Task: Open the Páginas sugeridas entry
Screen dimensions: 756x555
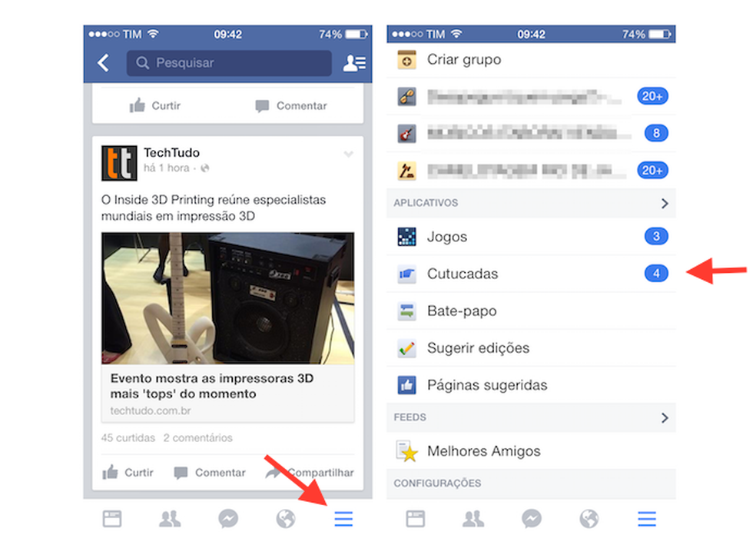Action: (487, 384)
